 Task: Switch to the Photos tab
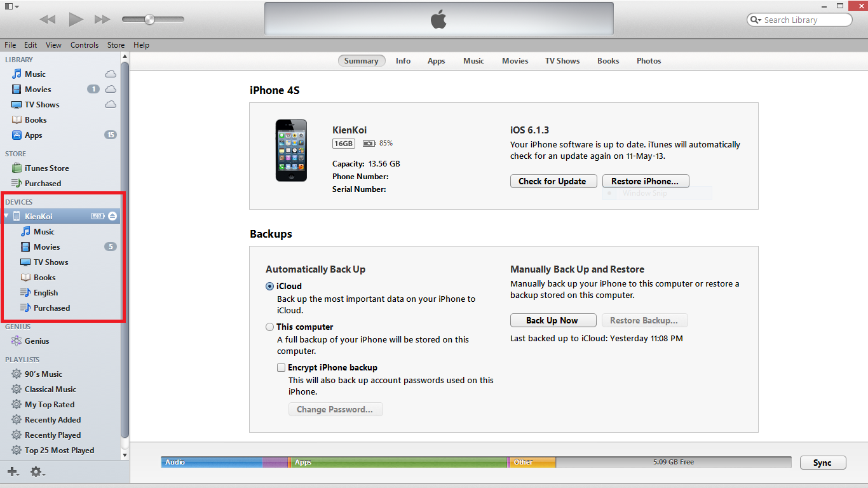point(649,61)
